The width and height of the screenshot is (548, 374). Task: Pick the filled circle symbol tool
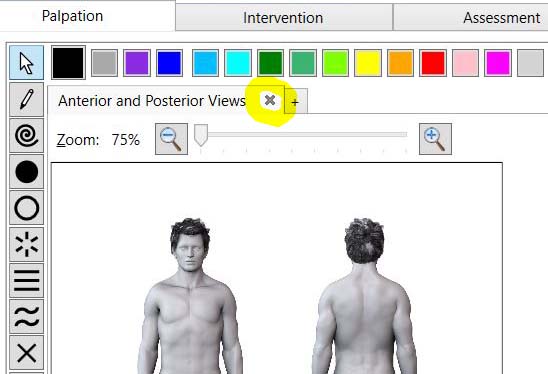27,172
